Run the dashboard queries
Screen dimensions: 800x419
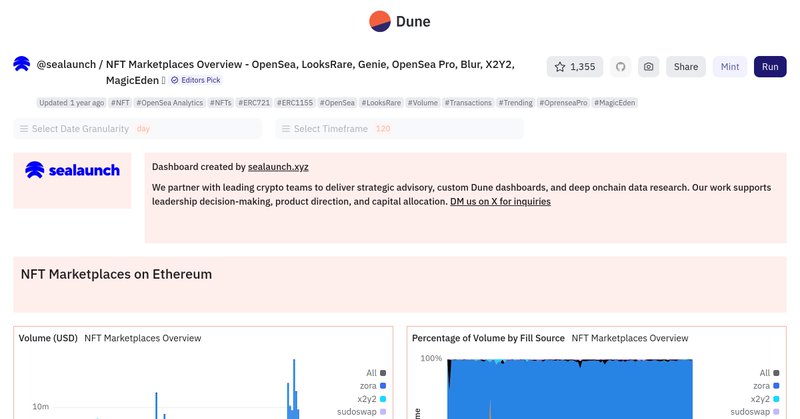770,67
